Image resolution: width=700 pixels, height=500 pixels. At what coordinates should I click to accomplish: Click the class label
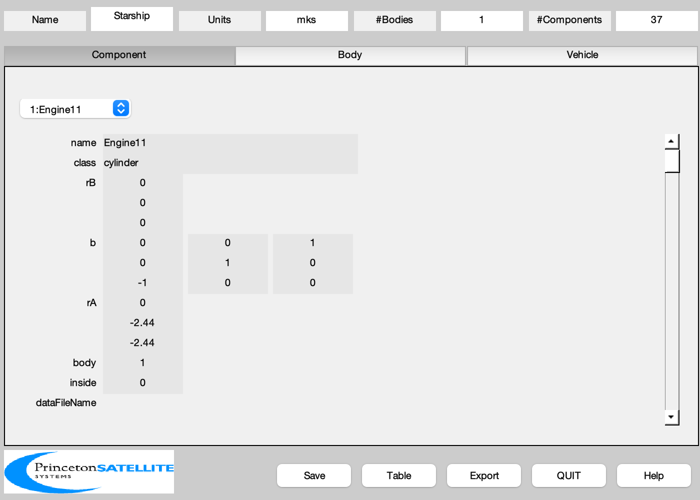(x=85, y=163)
